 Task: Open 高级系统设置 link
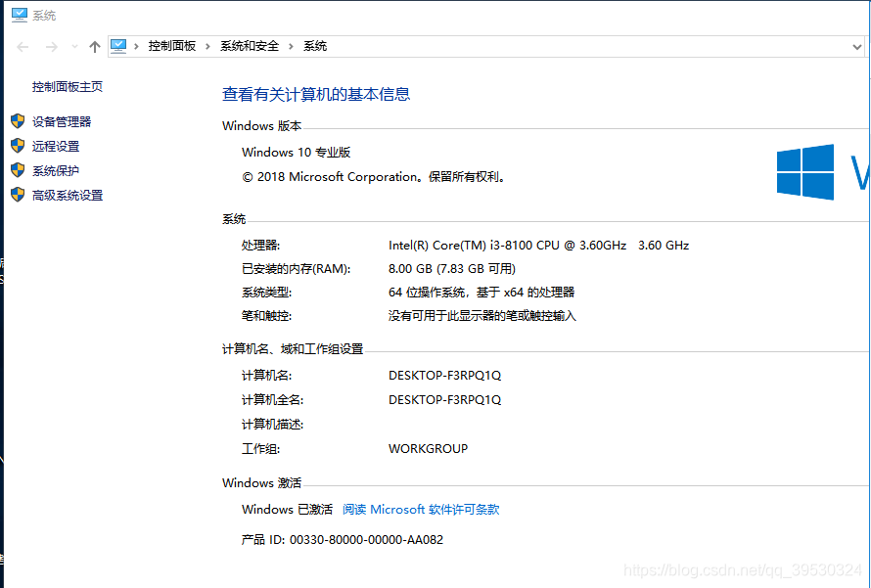68,195
